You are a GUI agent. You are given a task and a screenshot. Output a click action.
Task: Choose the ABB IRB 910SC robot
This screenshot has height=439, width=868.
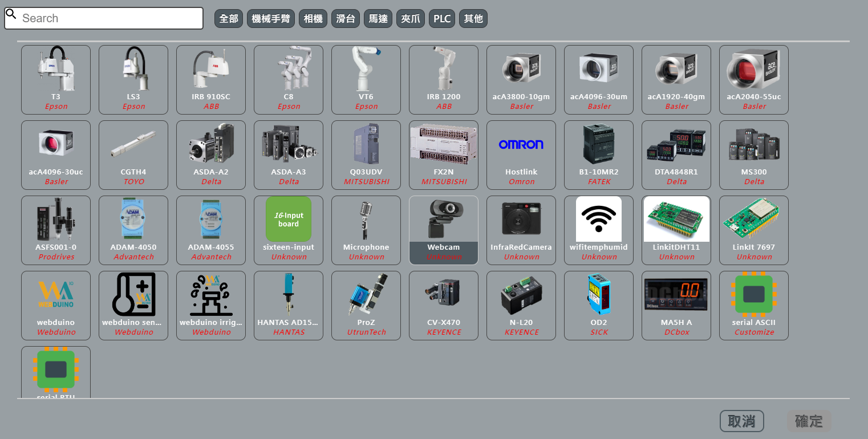tap(211, 80)
